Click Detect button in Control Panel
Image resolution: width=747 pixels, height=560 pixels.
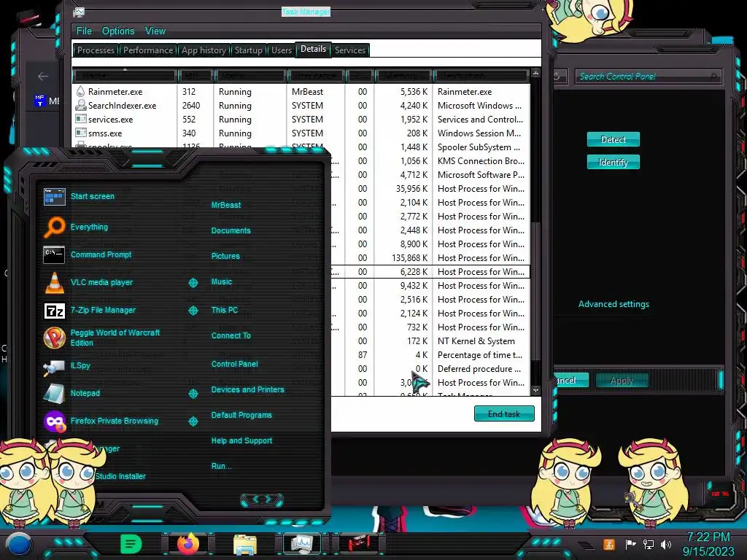(613, 139)
